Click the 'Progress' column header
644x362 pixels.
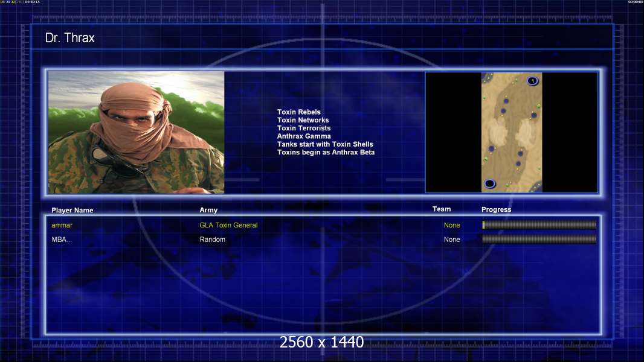click(496, 209)
